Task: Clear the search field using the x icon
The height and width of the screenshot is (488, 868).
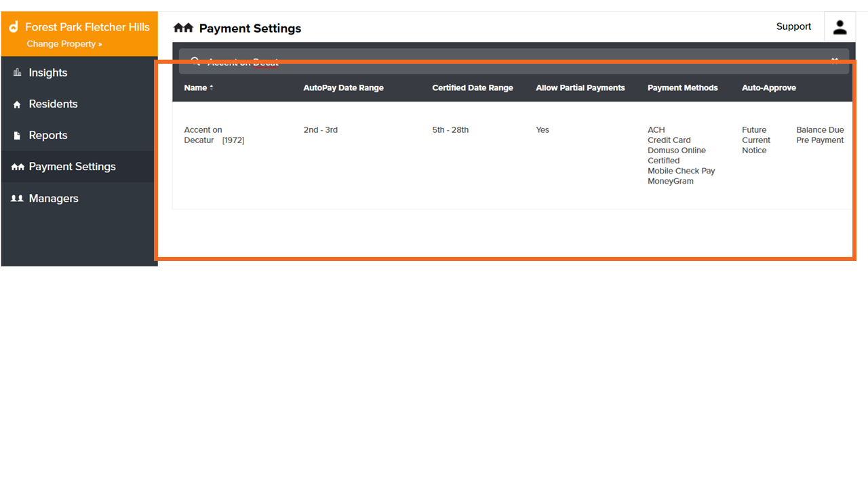Action: (x=835, y=61)
